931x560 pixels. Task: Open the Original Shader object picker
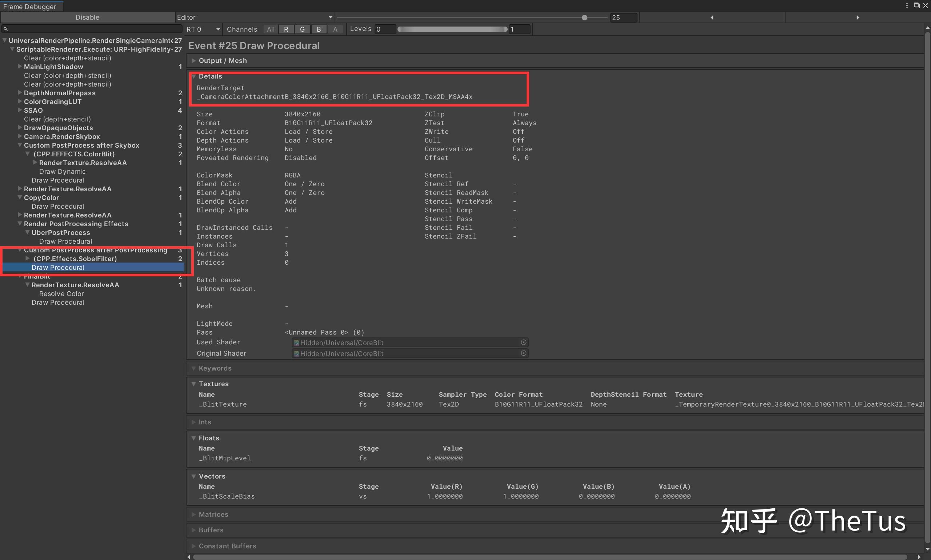[523, 353]
